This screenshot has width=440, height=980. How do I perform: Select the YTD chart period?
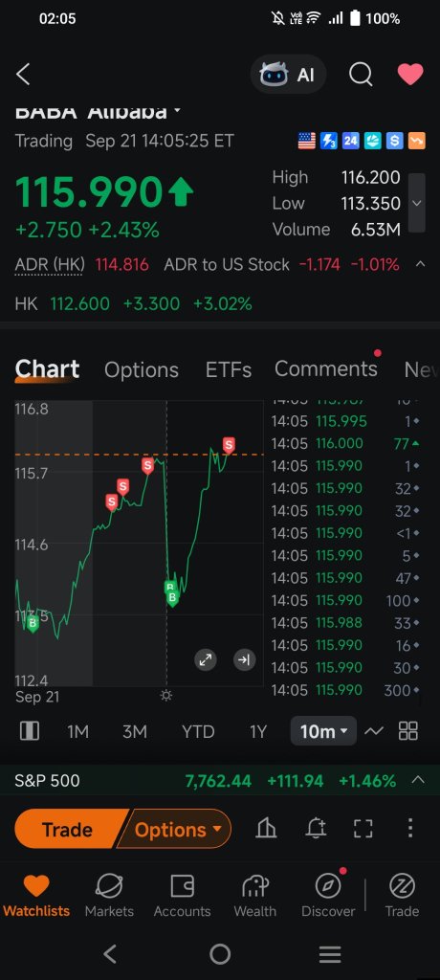pos(197,731)
